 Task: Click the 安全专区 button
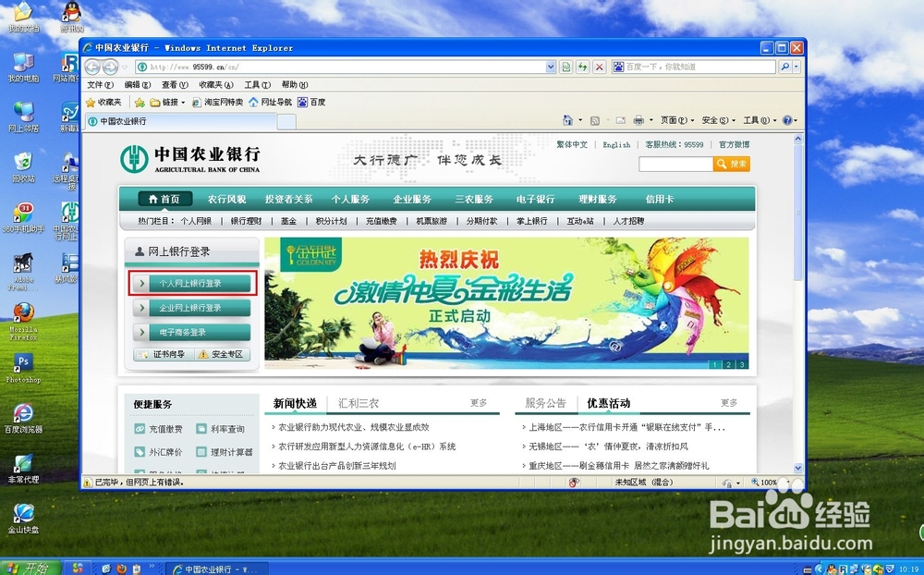222,354
